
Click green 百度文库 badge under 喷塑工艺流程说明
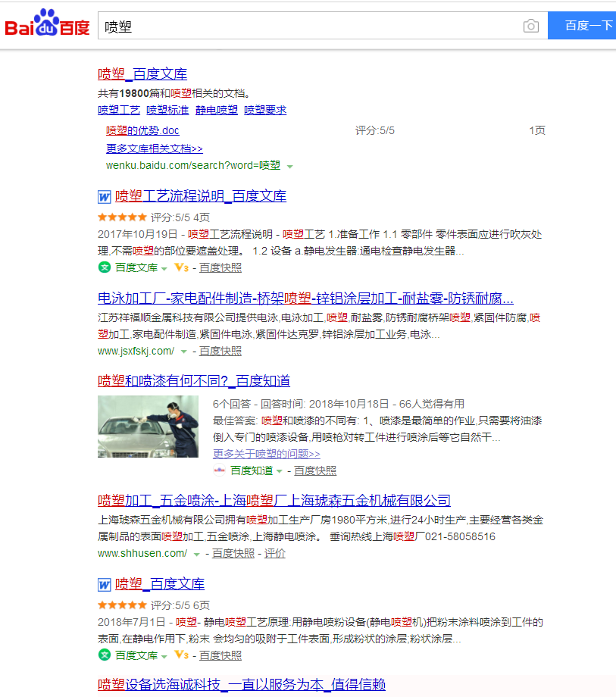tap(105, 267)
